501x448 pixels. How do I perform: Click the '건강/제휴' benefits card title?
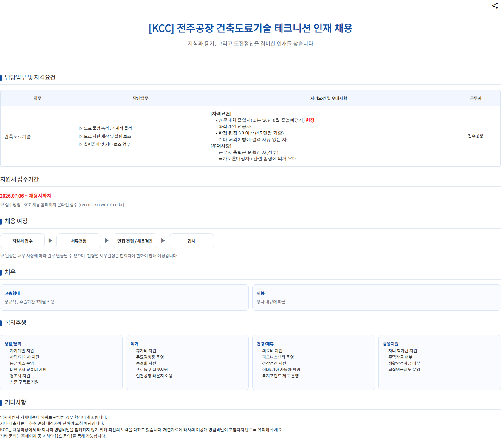coord(265,344)
